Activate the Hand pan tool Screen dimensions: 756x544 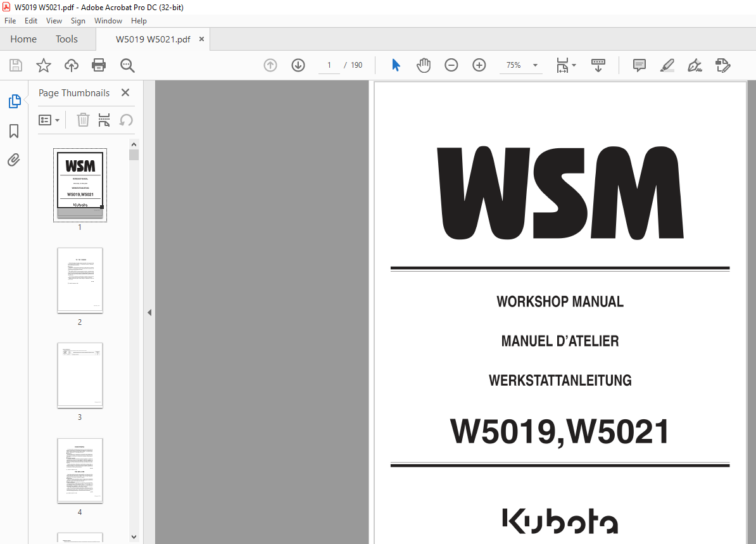click(x=424, y=65)
